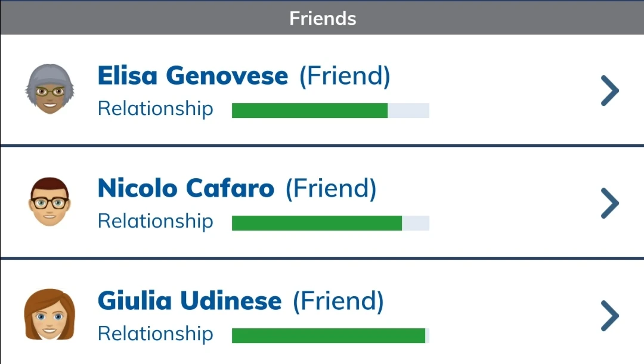Select the Nicolo Cafaro name text

tap(185, 189)
